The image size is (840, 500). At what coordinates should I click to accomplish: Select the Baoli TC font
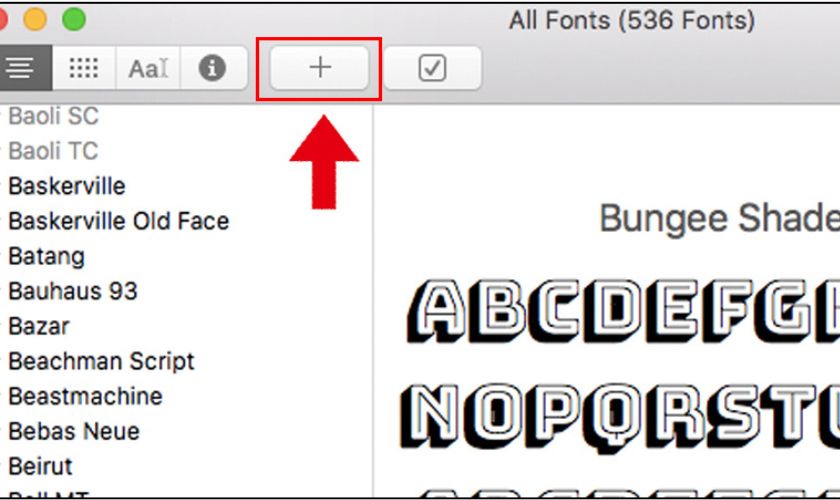[54, 151]
